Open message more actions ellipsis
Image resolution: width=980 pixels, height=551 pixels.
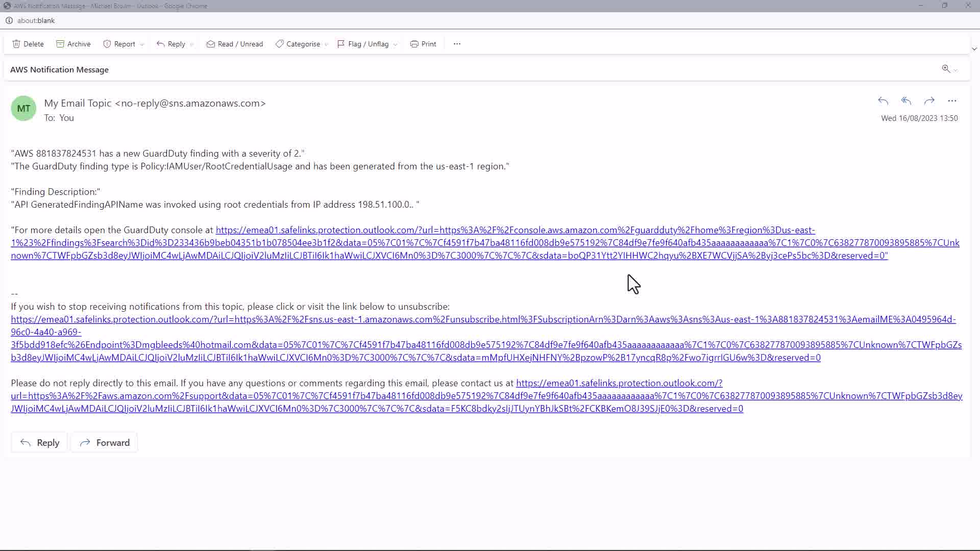coord(952,101)
